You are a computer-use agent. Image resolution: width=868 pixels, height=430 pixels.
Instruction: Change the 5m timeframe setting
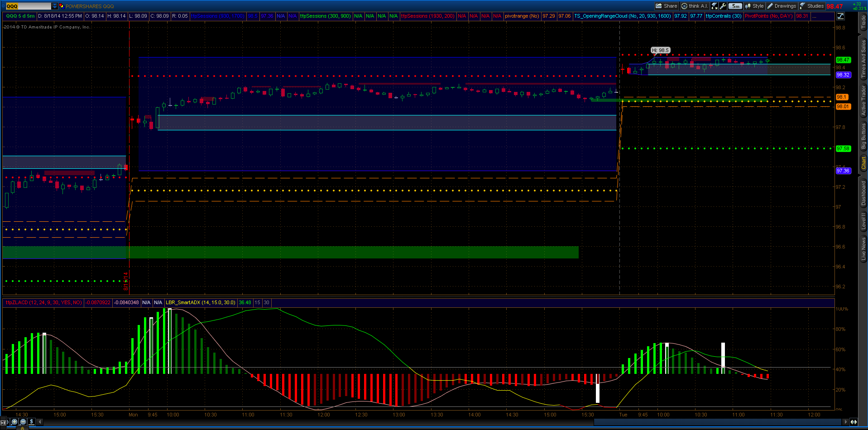pyautogui.click(x=736, y=6)
